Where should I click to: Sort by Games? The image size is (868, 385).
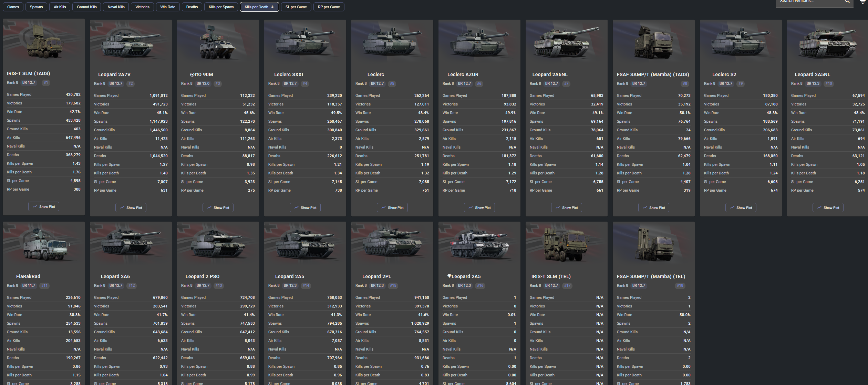13,7
